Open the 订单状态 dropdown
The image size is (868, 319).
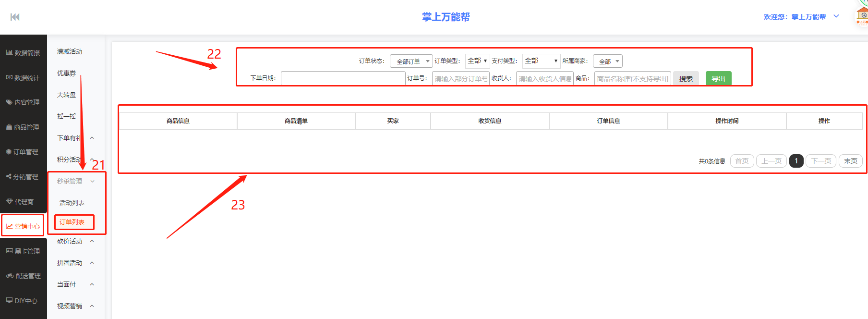(411, 61)
